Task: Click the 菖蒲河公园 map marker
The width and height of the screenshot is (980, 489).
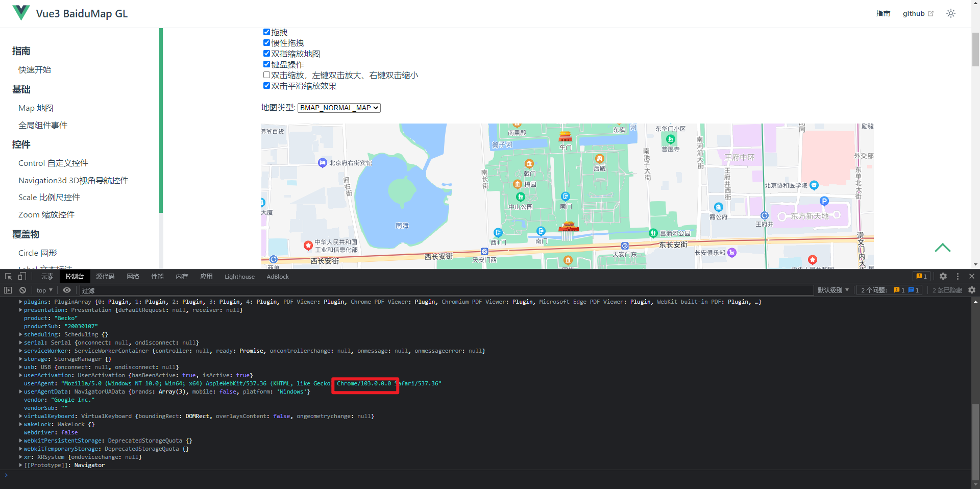Action: 653,233
